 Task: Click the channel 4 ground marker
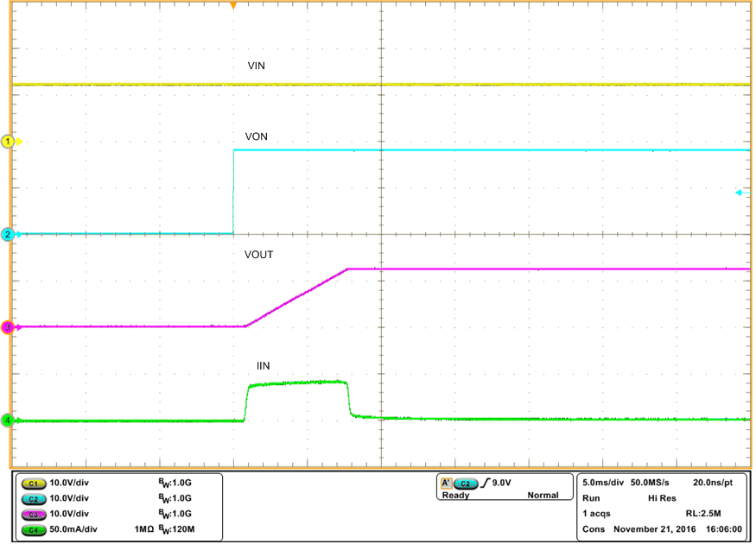pos(7,421)
